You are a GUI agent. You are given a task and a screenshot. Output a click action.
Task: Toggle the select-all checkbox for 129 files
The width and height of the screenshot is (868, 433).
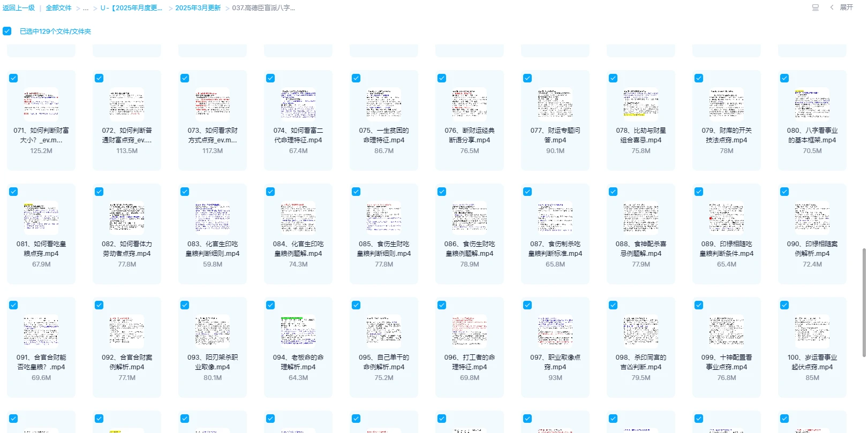point(7,31)
